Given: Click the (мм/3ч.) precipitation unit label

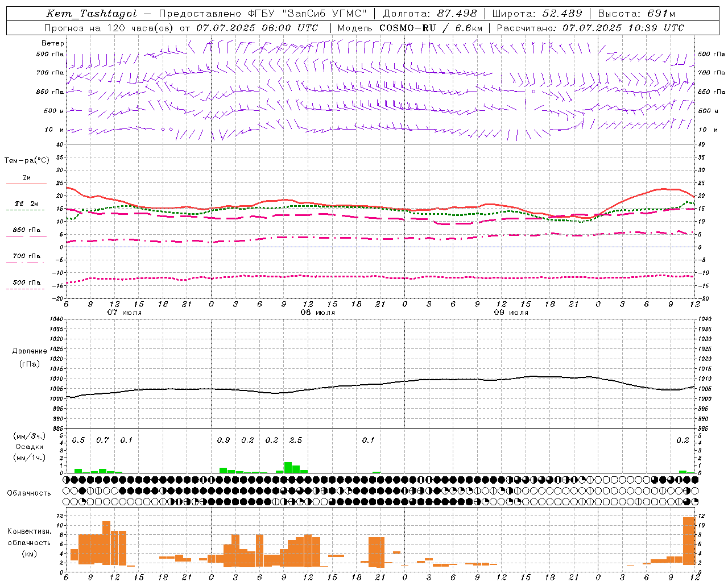Looking at the screenshot, I should pyautogui.click(x=30, y=436).
